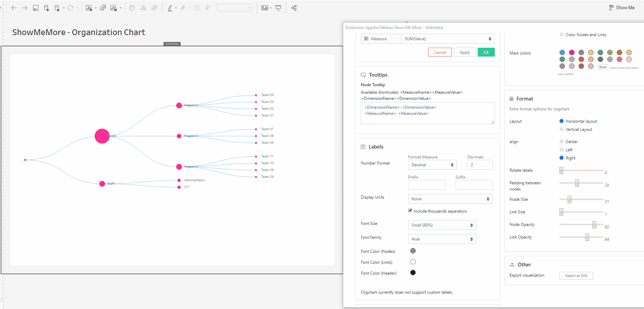Click the Sort Ascending icon
Image resolution: width=644 pixels, height=309 pixels.
[x=143, y=8]
